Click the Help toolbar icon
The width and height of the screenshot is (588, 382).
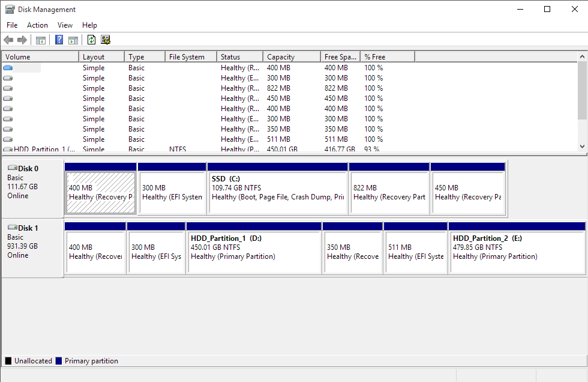tap(58, 40)
